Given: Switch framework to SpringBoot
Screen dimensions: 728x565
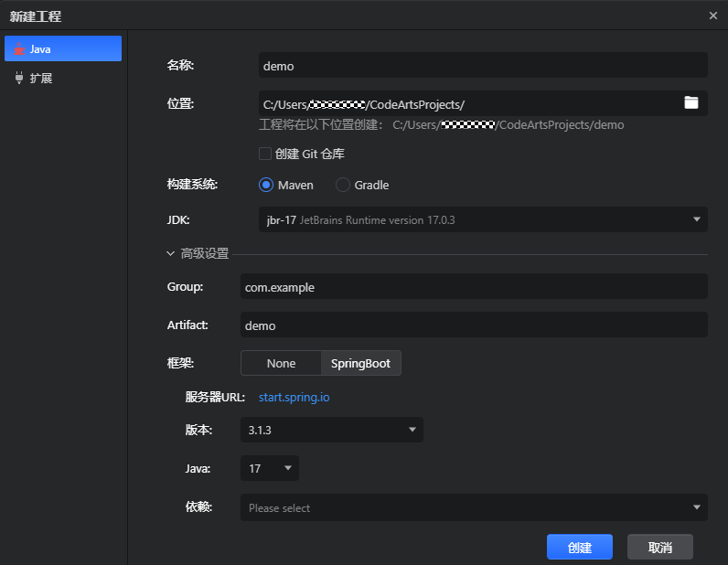Looking at the screenshot, I should [x=360, y=363].
